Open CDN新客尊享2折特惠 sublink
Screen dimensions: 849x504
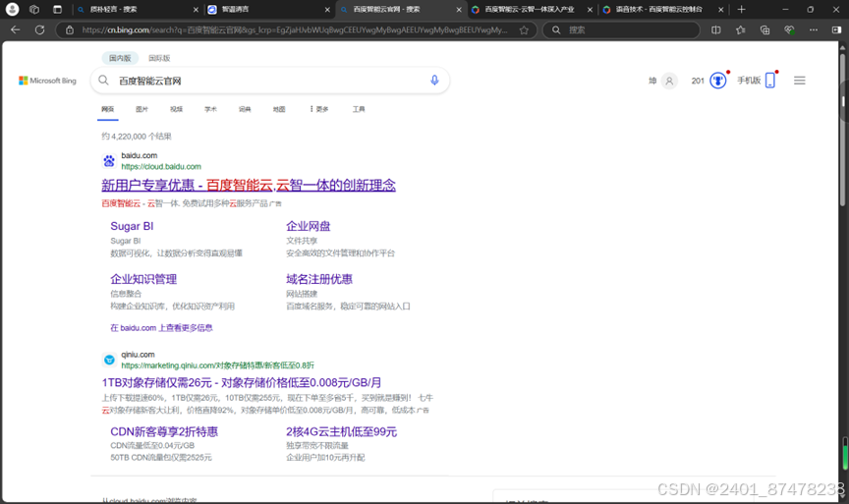[x=164, y=432]
